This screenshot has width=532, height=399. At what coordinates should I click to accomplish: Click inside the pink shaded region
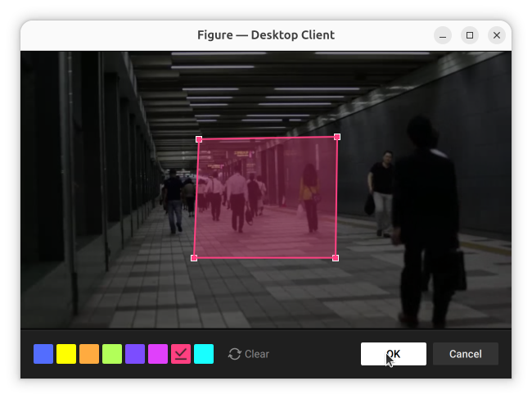[266, 198]
